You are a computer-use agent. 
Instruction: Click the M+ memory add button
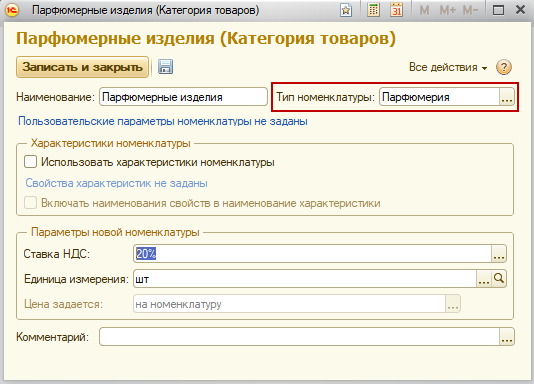pyautogui.click(x=447, y=10)
